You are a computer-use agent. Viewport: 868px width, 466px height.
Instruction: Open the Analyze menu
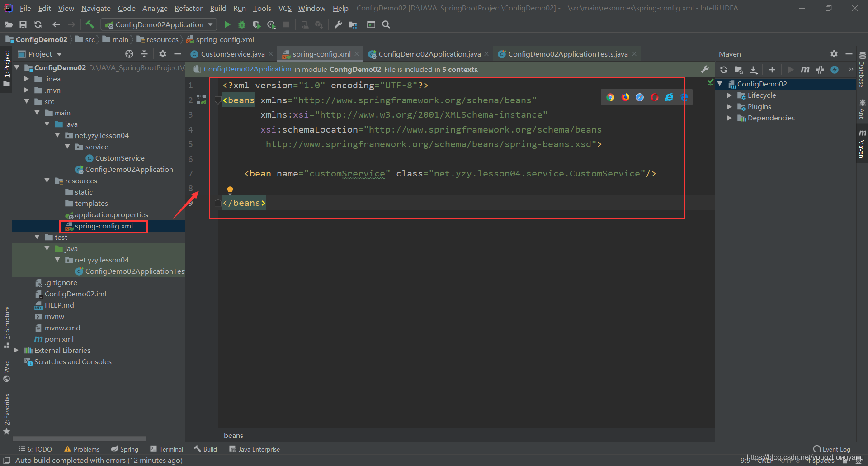click(155, 8)
